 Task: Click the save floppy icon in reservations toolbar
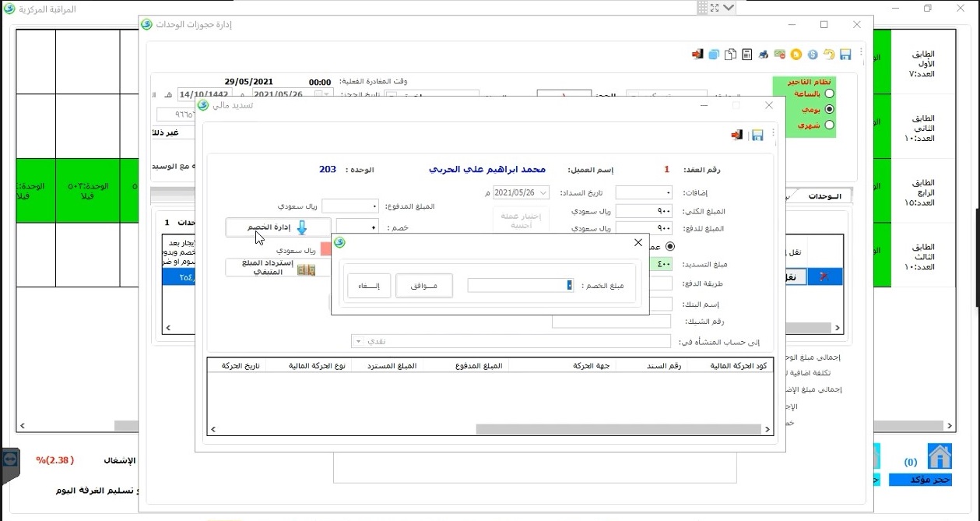(845, 55)
